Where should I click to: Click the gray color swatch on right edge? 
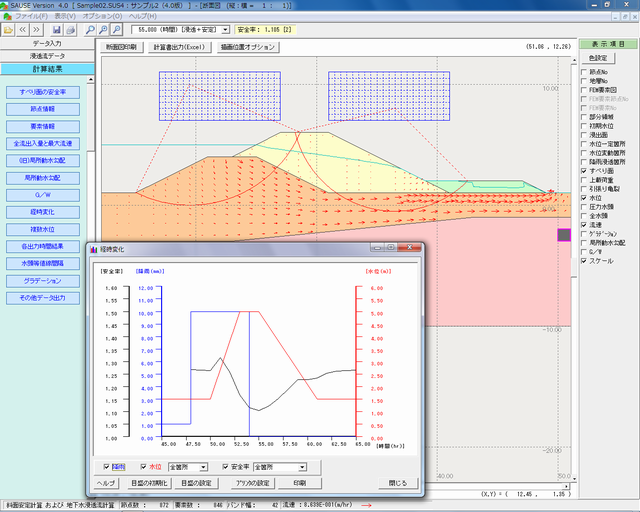pyautogui.click(x=563, y=235)
